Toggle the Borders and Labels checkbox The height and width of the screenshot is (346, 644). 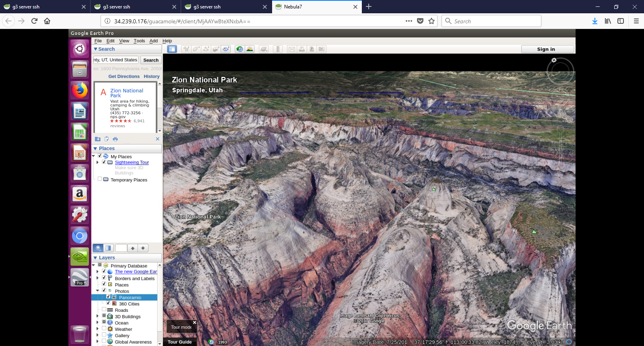(104, 278)
